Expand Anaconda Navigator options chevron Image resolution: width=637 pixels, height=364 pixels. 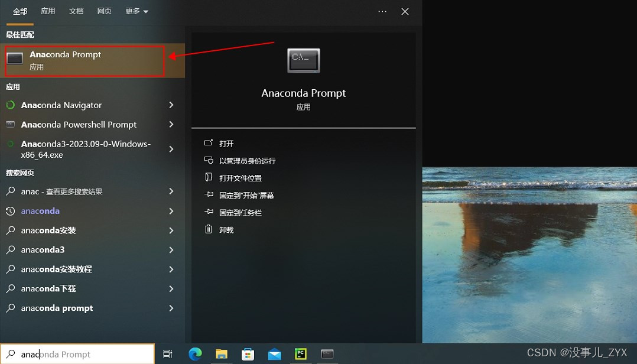coord(171,105)
